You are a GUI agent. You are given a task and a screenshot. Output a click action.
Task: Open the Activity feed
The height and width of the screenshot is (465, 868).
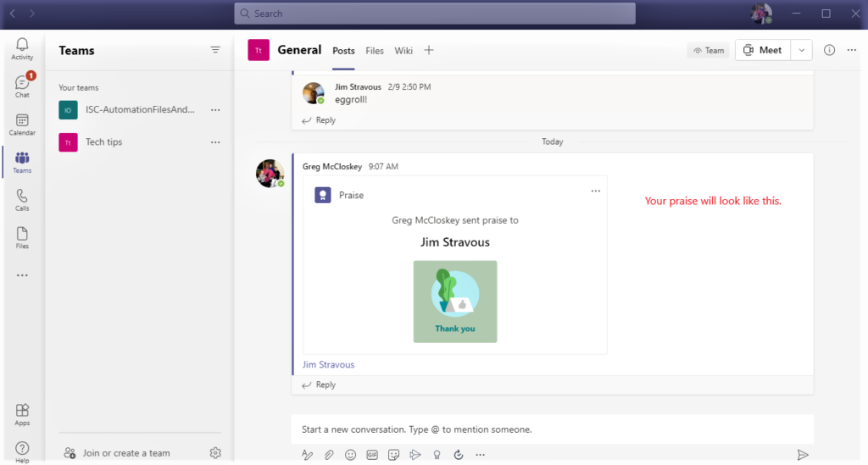pos(22,49)
